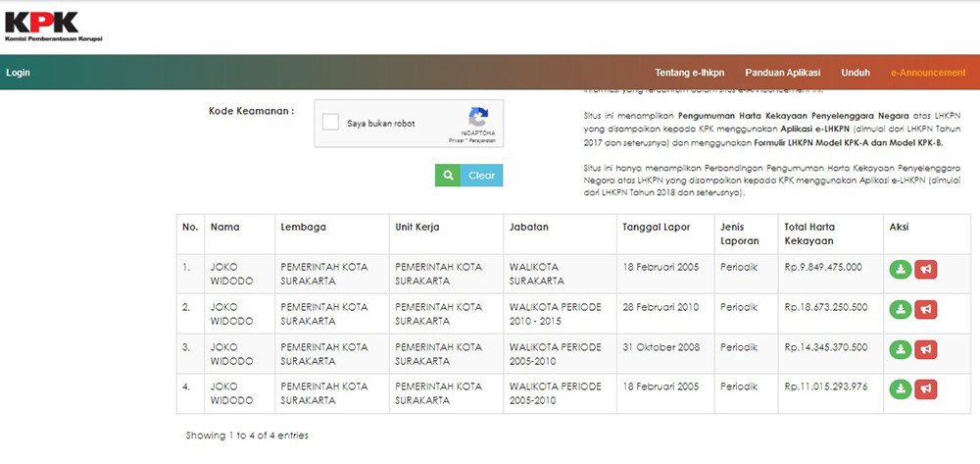Click the green search magnifier button
980x464 pixels.
[x=448, y=176]
